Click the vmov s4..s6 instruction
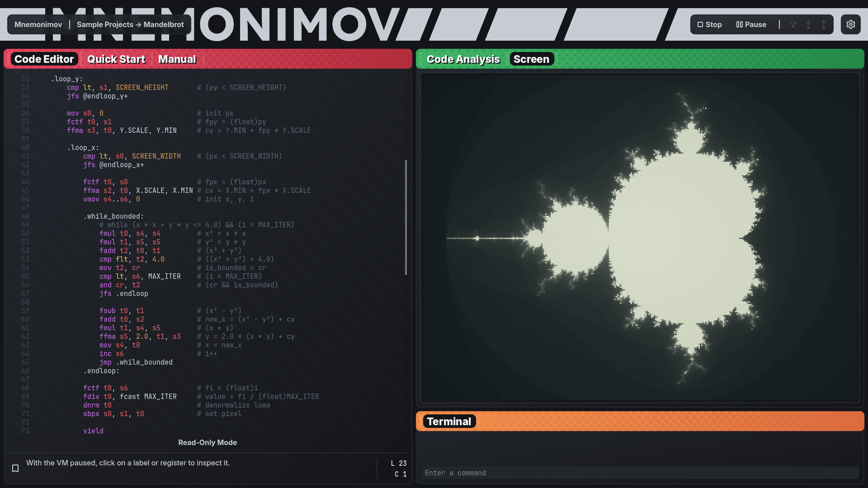The width and height of the screenshot is (868, 488). coord(112,199)
